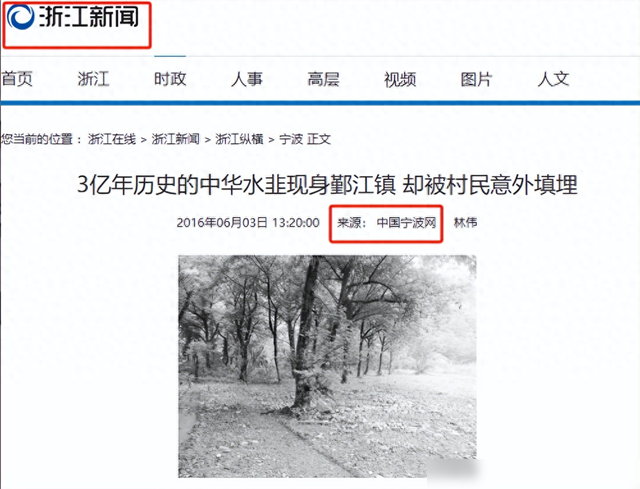Open the 首页 navigation item
The image size is (640, 489).
[17, 79]
